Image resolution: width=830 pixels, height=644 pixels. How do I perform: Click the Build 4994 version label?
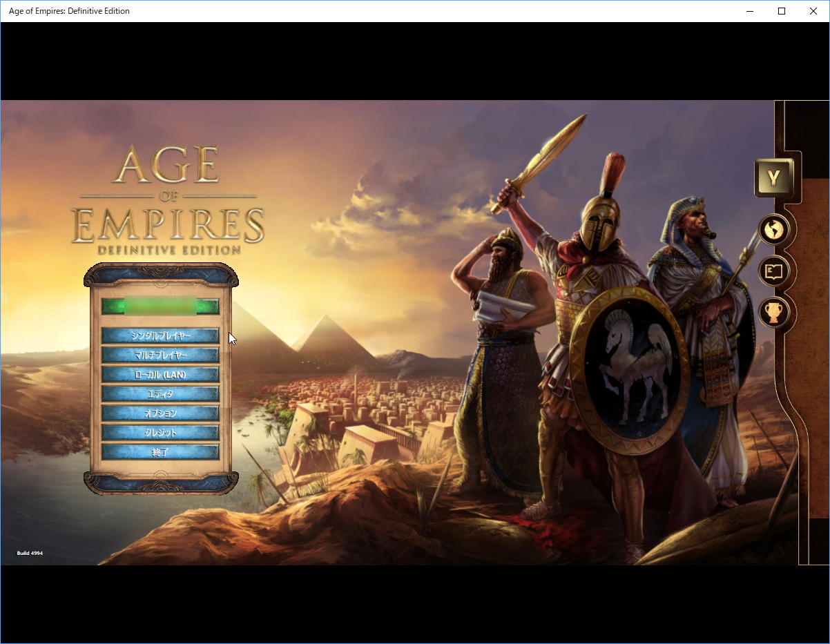click(x=30, y=553)
